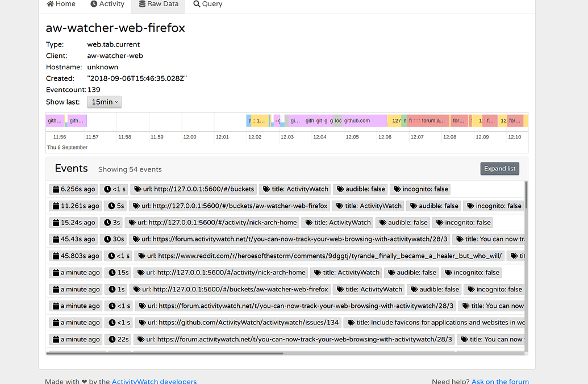This screenshot has width=588, height=384.
Task: Click clock icon beside 15s duration
Action: pyautogui.click(x=112, y=273)
